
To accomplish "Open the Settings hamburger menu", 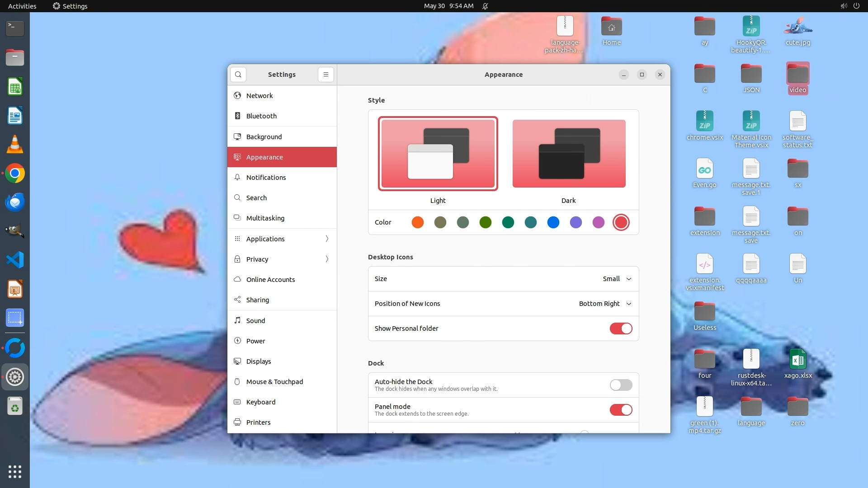I will click(x=325, y=75).
